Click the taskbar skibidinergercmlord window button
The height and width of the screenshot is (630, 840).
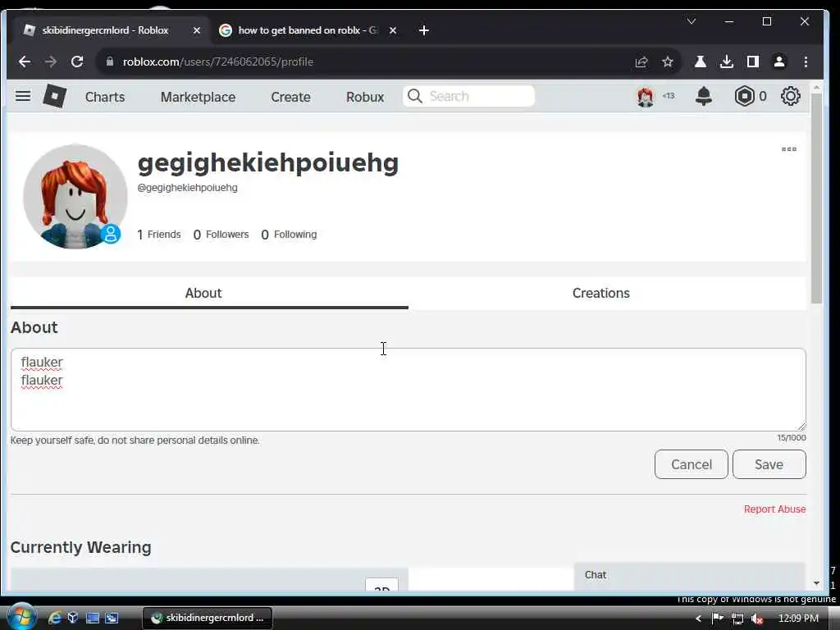click(208, 618)
